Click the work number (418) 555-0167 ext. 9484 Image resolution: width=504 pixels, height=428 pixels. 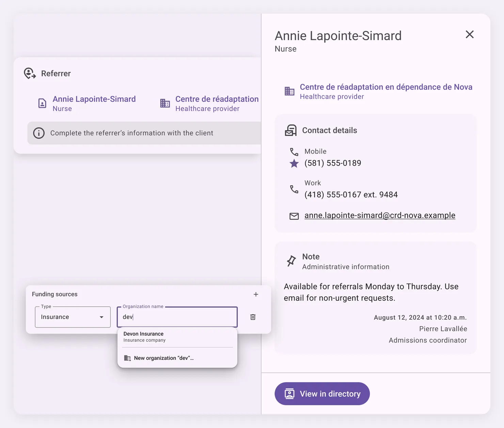point(351,195)
